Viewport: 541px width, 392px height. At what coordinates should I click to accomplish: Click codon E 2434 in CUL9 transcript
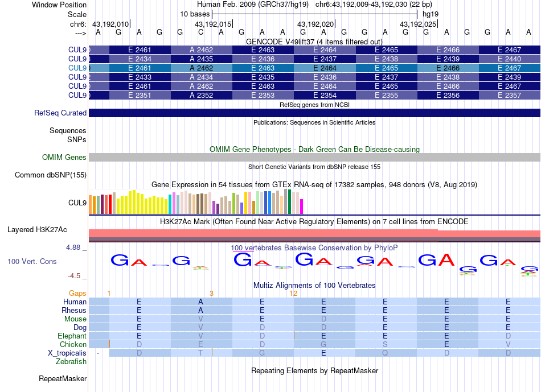[x=140, y=59]
